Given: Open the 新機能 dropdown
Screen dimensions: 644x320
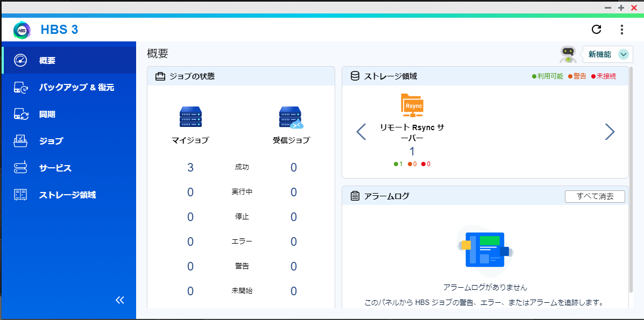Looking at the screenshot, I should pyautogui.click(x=607, y=54).
